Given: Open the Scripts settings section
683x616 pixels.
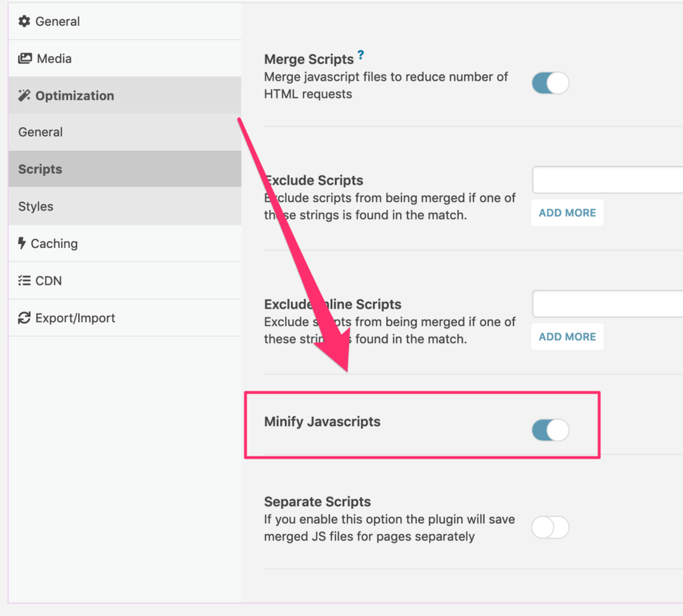Looking at the screenshot, I should click(x=39, y=169).
